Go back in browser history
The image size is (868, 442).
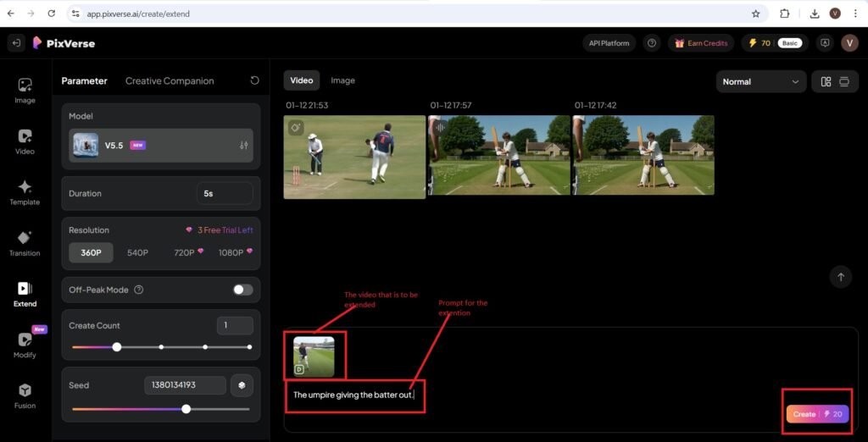[x=11, y=14]
